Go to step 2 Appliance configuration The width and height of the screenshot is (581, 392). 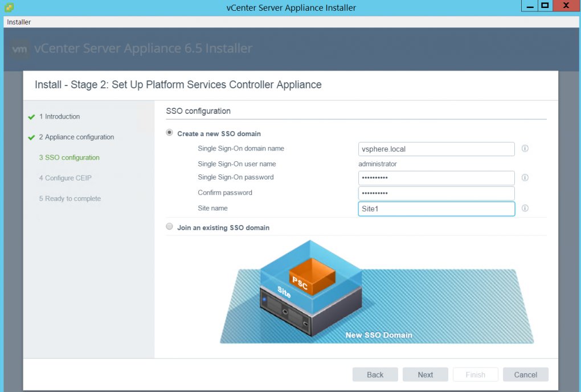pyautogui.click(x=76, y=137)
